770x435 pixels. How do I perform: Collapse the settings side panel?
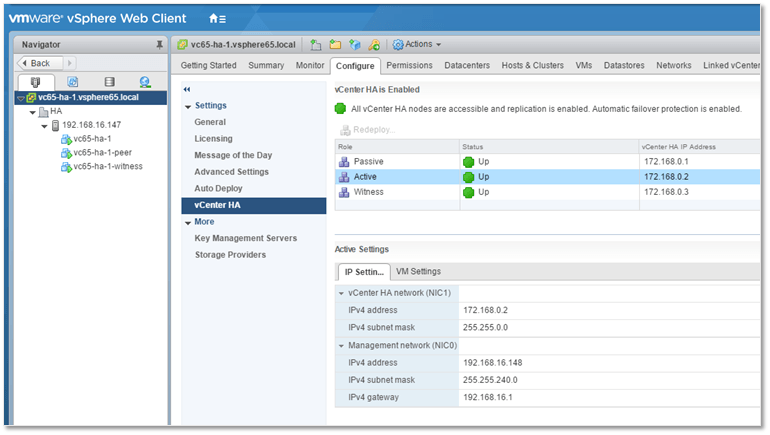187,89
